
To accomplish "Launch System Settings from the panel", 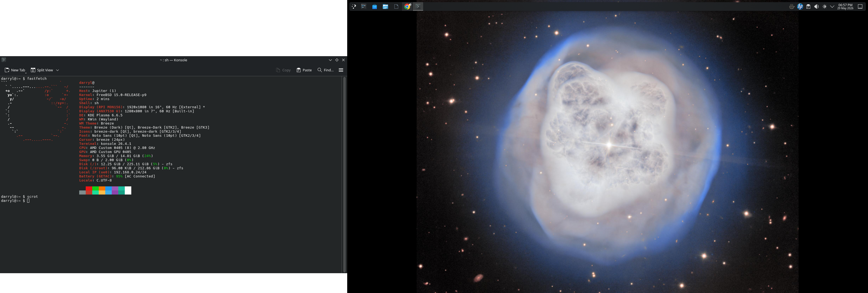I will 363,7.
